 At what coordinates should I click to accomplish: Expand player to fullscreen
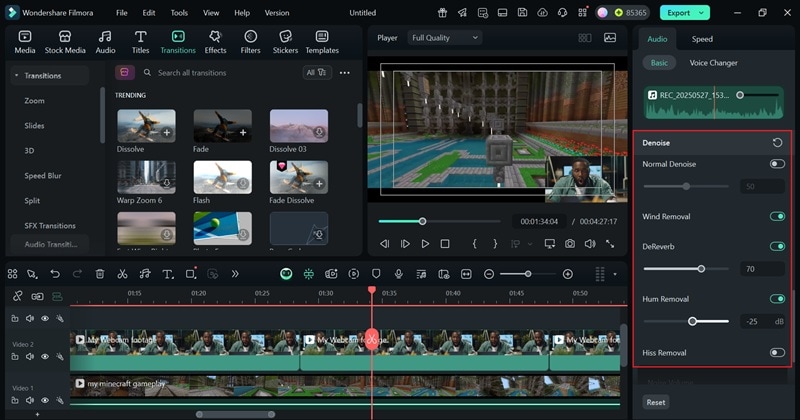(x=610, y=244)
